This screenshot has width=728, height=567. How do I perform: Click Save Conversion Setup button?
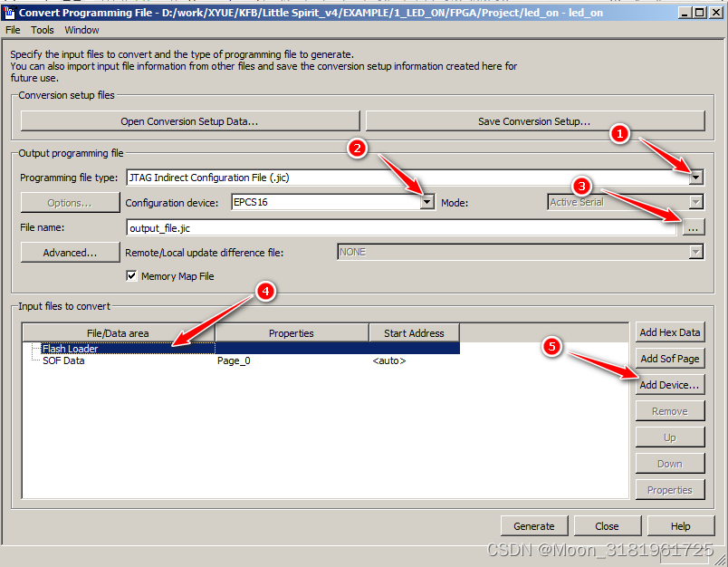(x=535, y=121)
